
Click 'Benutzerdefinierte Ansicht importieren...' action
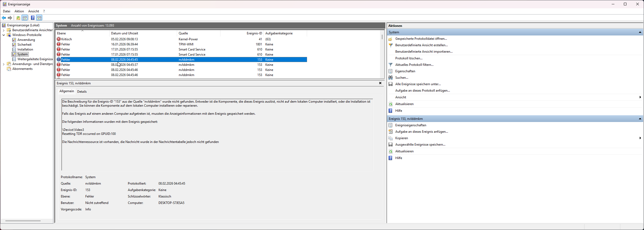[x=424, y=52]
